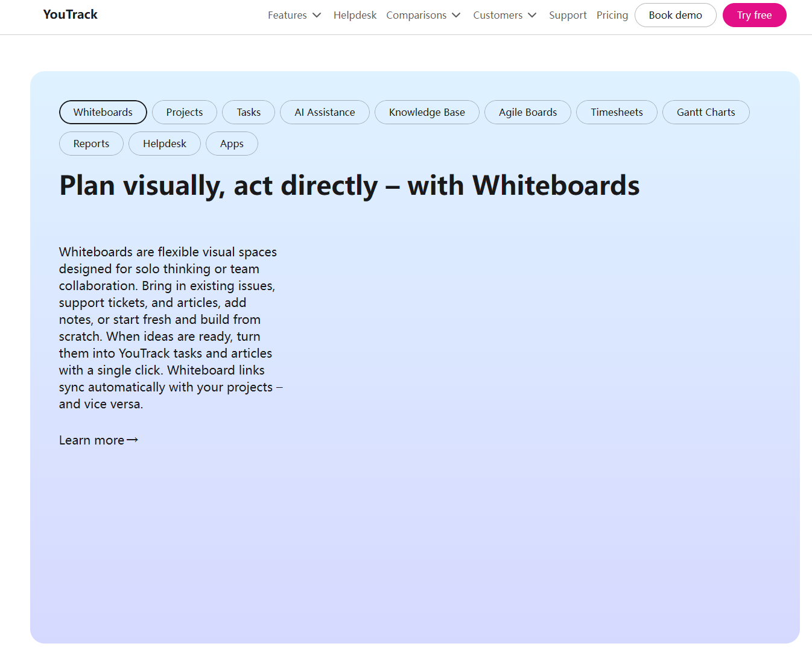Viewport: 812px width, 658px height.
Task: Follow the Learn more link
Action: click(98, 440)
